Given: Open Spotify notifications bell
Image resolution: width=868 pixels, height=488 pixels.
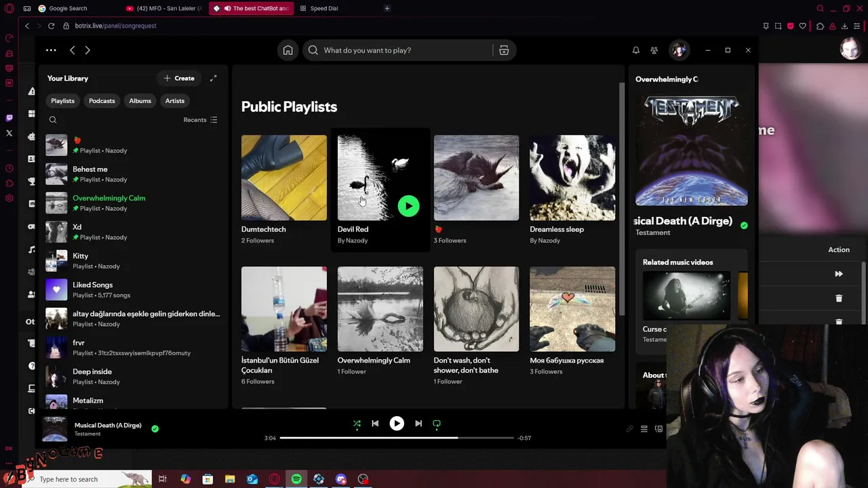Looking at the screenshot, I should 636,50.
